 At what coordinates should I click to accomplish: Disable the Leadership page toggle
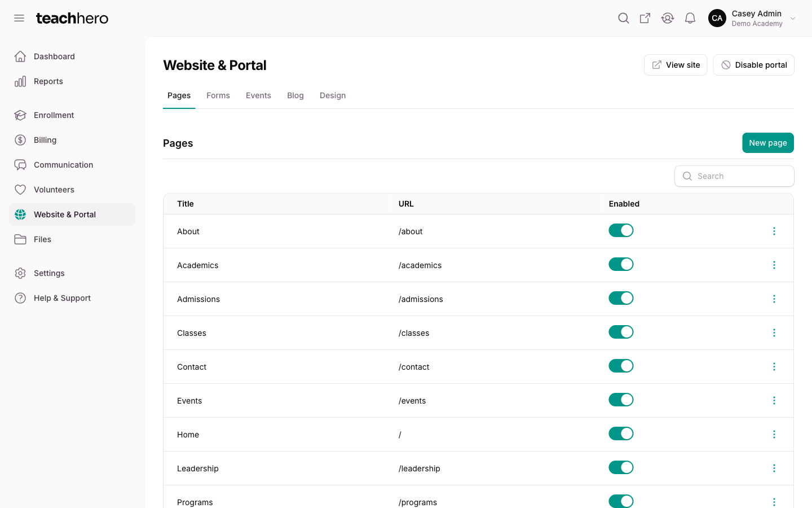[621, 467]
